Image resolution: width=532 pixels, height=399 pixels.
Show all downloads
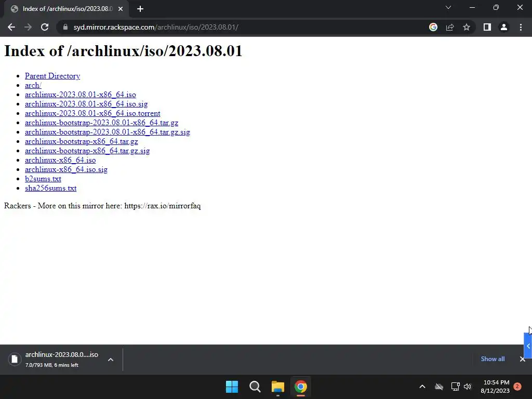click(x=493, y=359)
